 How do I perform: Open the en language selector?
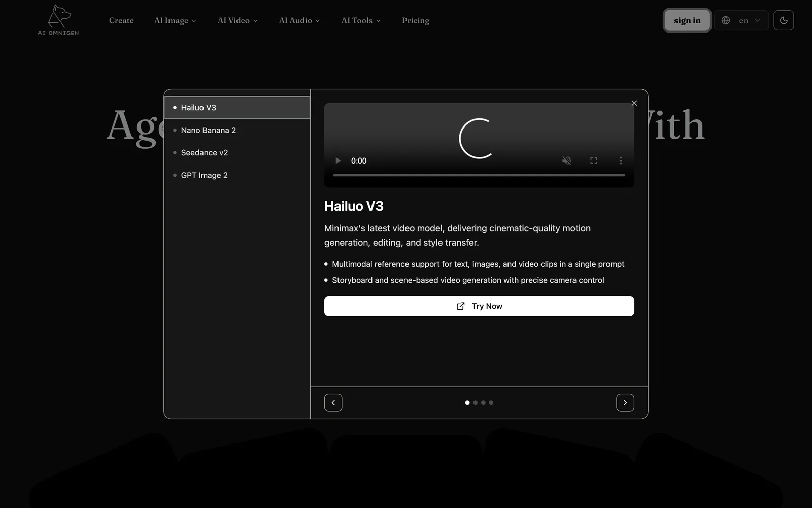(x=741, y=20)
